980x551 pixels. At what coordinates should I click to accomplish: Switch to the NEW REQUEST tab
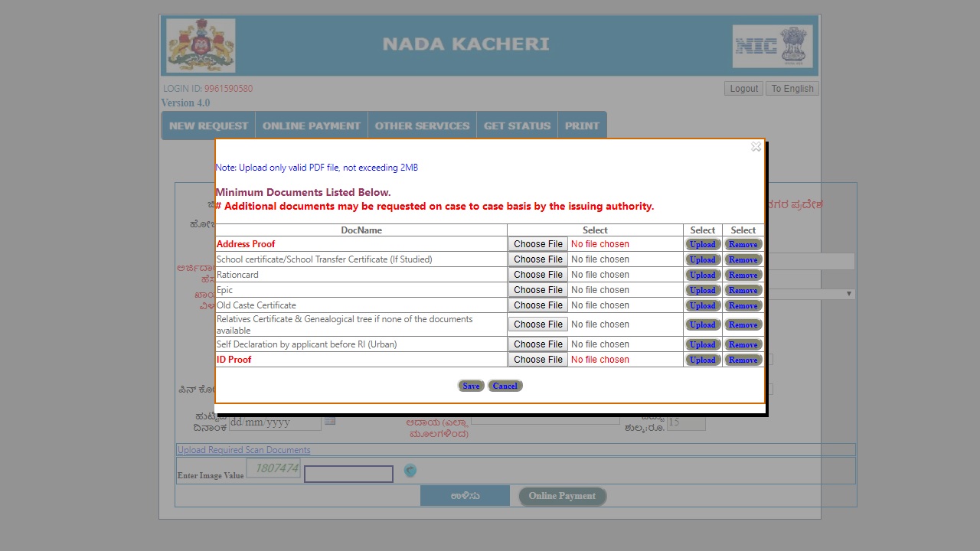pos(207,125)
